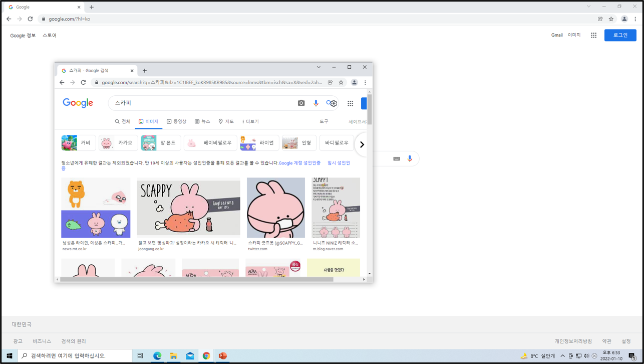This screenshot has width=644, height=364.
Task: Switch to 뉴스 results tab
Action: 203,121
